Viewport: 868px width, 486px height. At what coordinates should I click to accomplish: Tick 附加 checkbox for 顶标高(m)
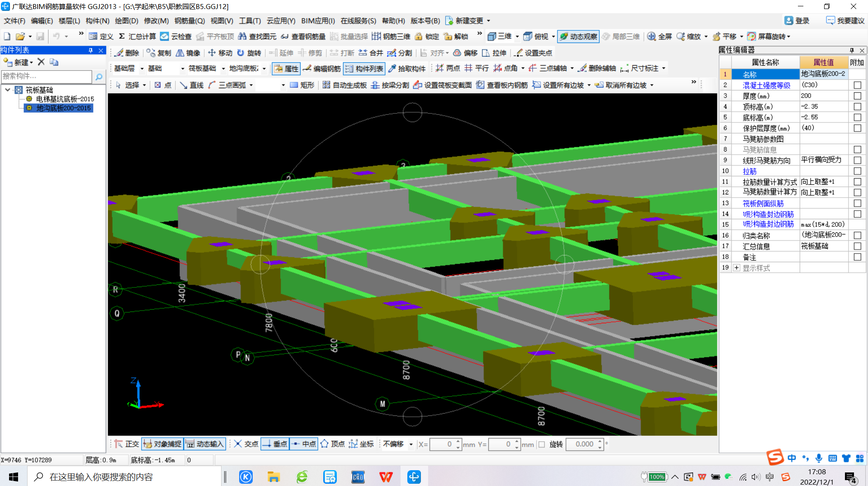857,107
